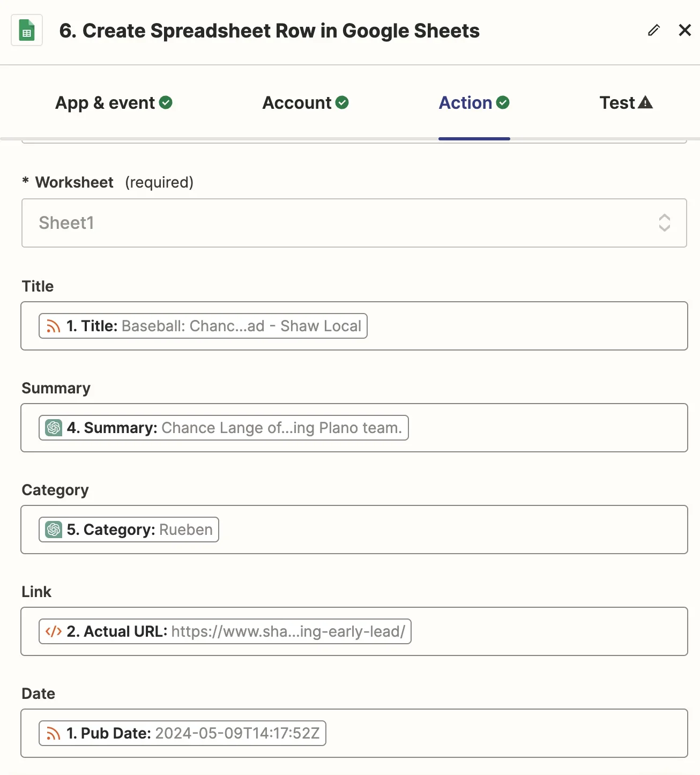Click the Test tab warning triangle icon
The width and height of the screenshot is (700, 775).
click(645, 102)
